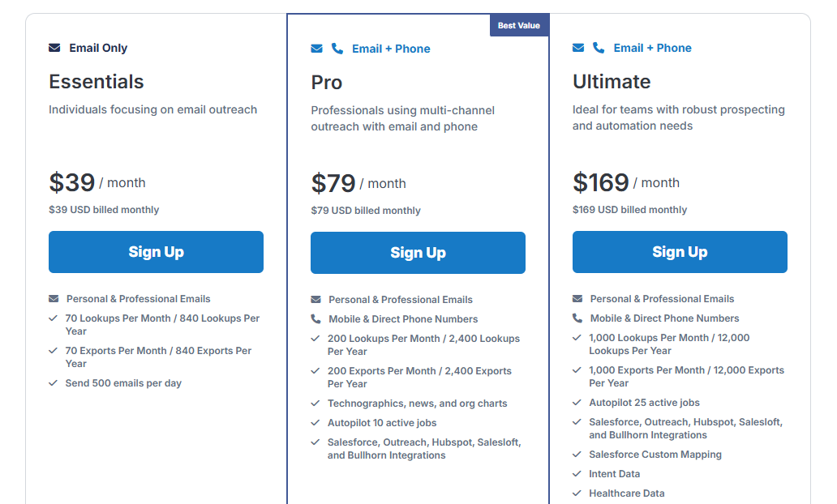Click the envelope icon above Essentials

pyautogui.click(x=54, y=48)
